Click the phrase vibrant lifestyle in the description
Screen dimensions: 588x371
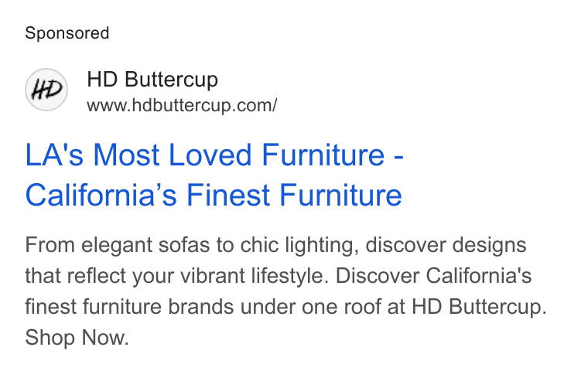255,276
